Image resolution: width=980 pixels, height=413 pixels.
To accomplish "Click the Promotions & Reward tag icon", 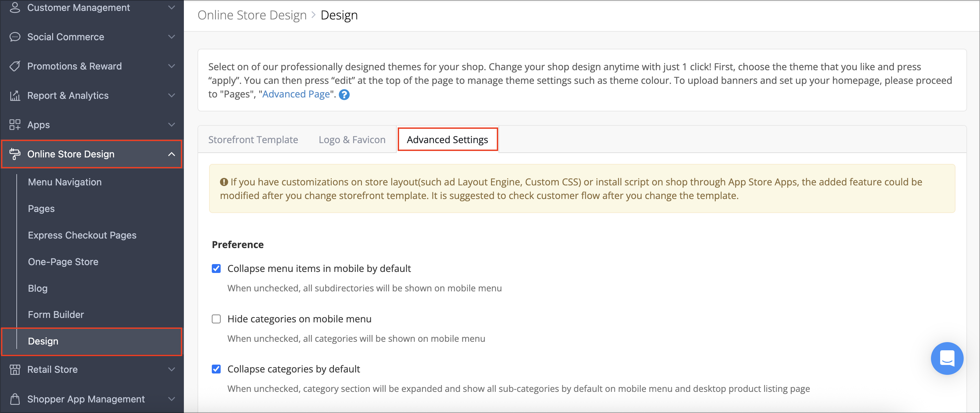I will [15, 66].
